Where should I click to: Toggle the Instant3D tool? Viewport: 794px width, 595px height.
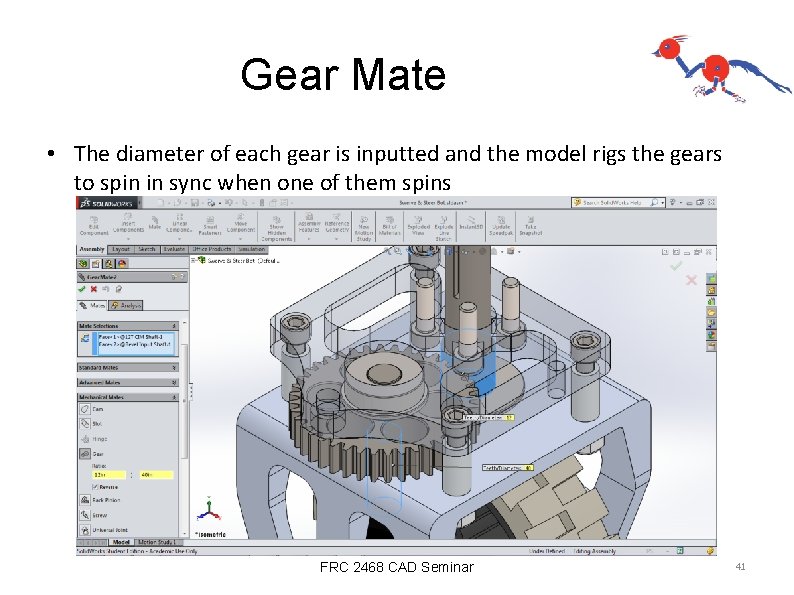(471, 223)
